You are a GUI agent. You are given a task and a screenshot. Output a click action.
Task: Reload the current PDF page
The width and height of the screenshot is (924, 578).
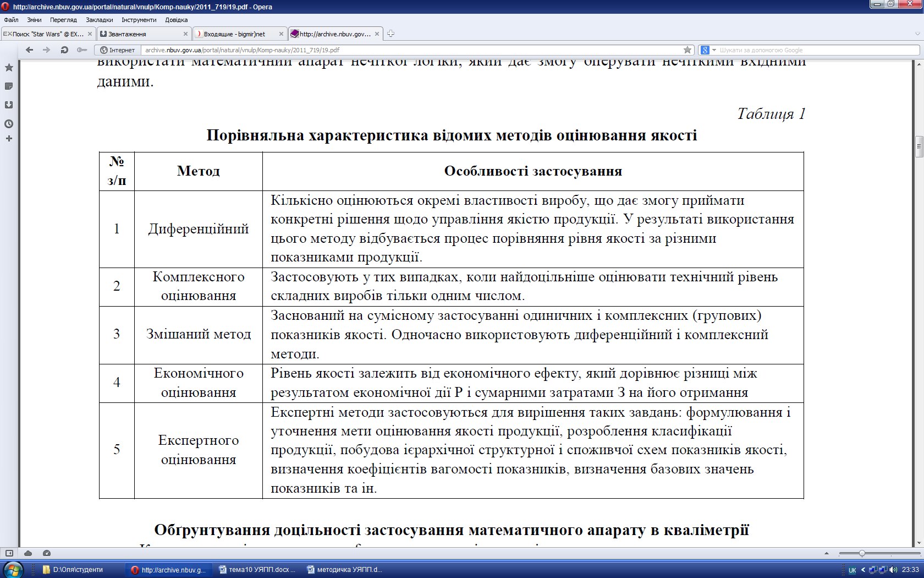pos(64,50)
